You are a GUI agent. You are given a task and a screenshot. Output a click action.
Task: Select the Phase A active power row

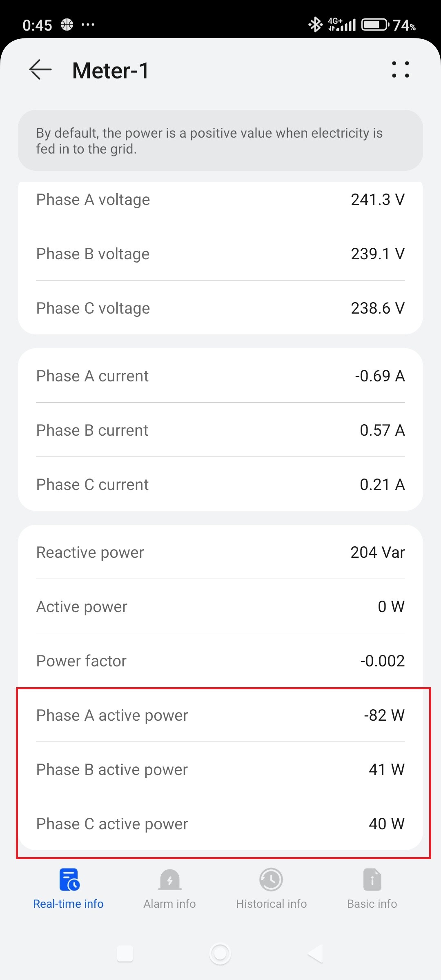220,715
